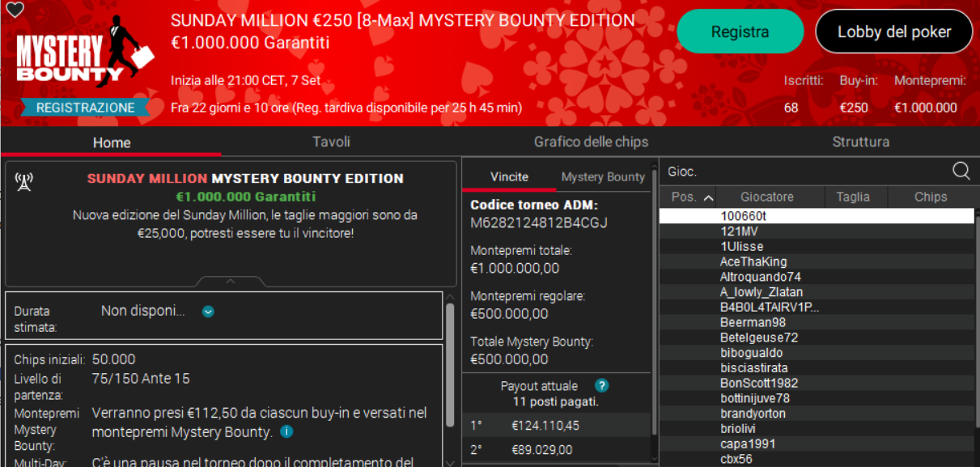
Task: Select player Altroquando74 row
Action: click(x=817, y=277)
